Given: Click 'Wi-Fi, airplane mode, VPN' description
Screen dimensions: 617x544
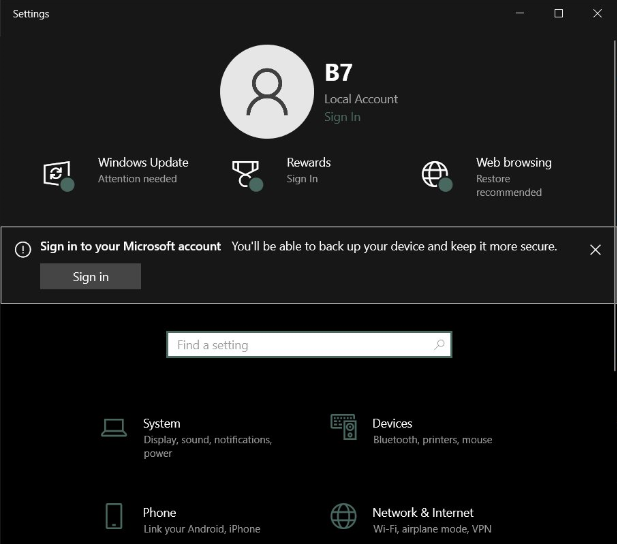Looking at the screenshot, I should coord(432,529).
